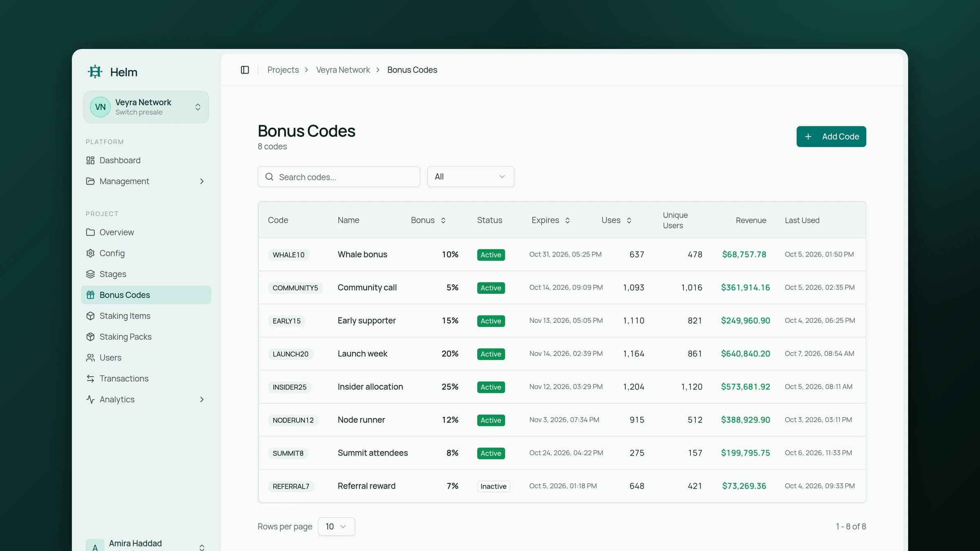Viewport: 980px width, 551px height.
Task: Open Transactions in the sidebar
Action: coord(146,378)
